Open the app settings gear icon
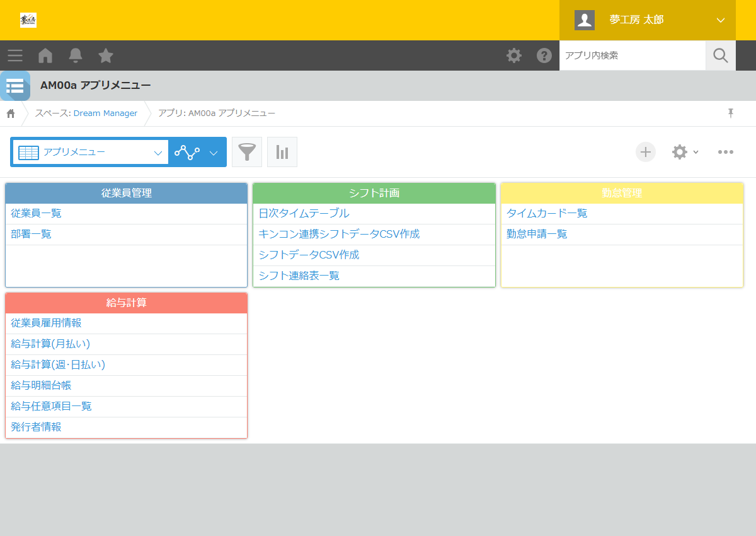The width and height of the screenshot is (756, 536). click(679, 152)
